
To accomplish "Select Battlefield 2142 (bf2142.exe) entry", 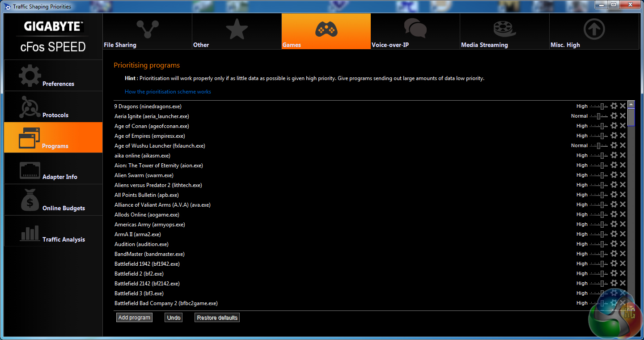I will 370,284.
